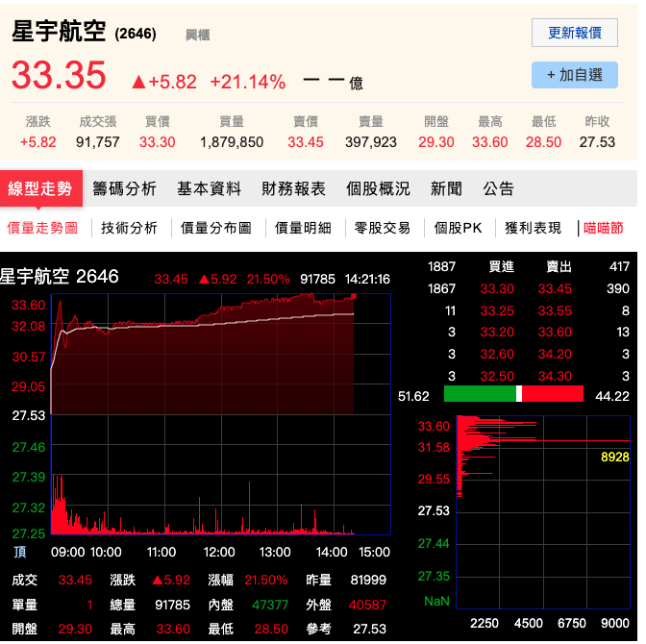
Task: Open 零股交易 sub-tab
Action: tap(383, 228)
